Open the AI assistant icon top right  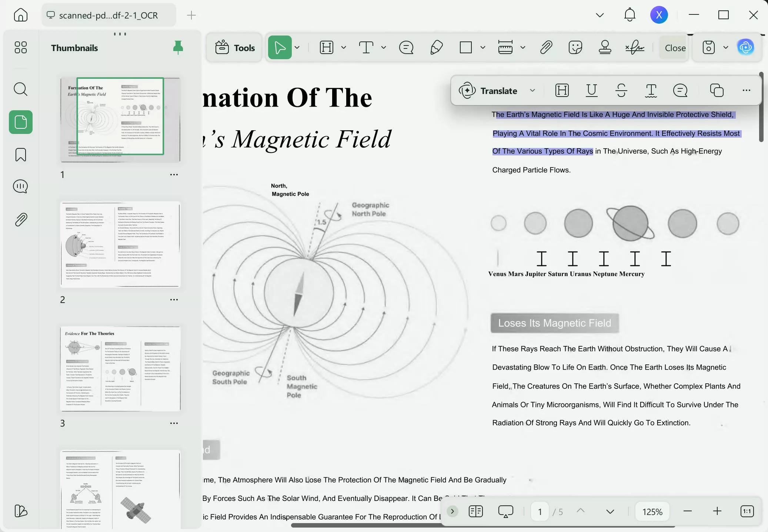click(x=746, y=47)
